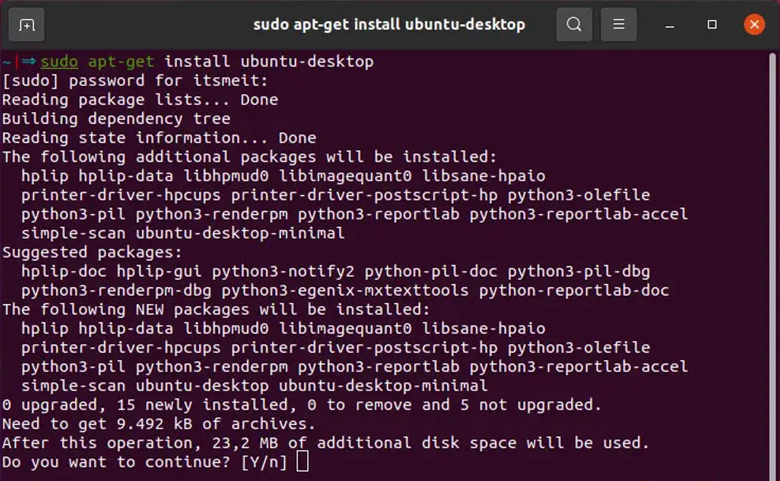Click the "After this operation, 23,2 MB" line
Image resolution: width=780 pixels, height=481 pixels.
coord(325,443)
